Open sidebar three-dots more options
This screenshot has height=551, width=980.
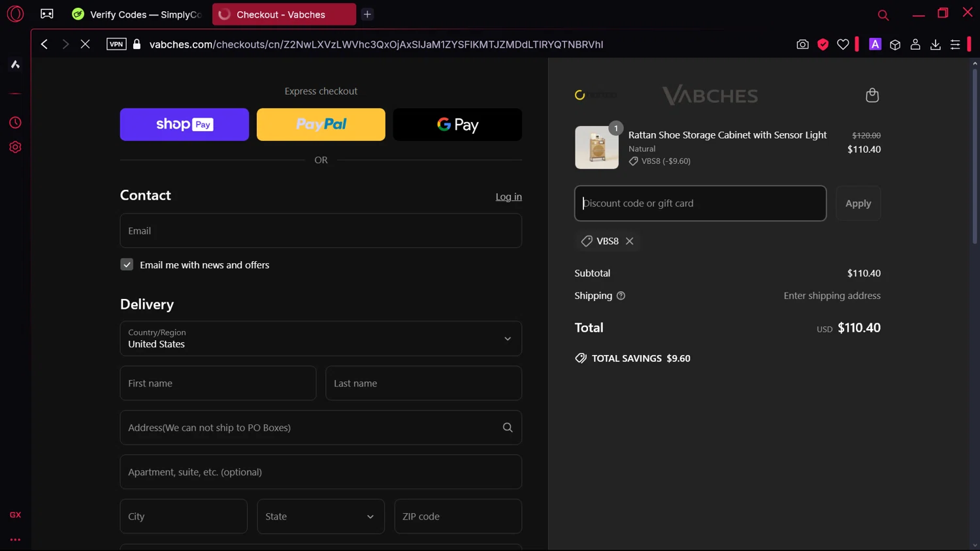(15, 540)
